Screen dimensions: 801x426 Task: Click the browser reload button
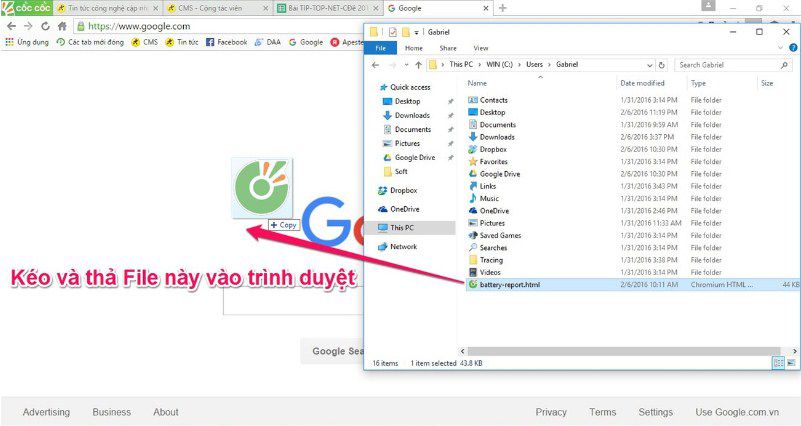(45, 26)
